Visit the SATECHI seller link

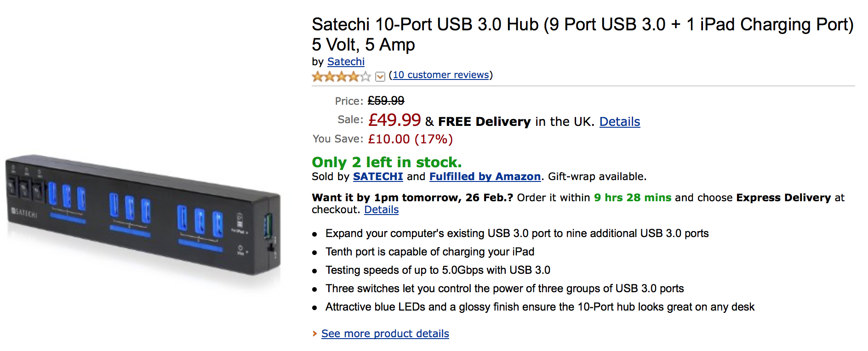click(x=377, y=176)
